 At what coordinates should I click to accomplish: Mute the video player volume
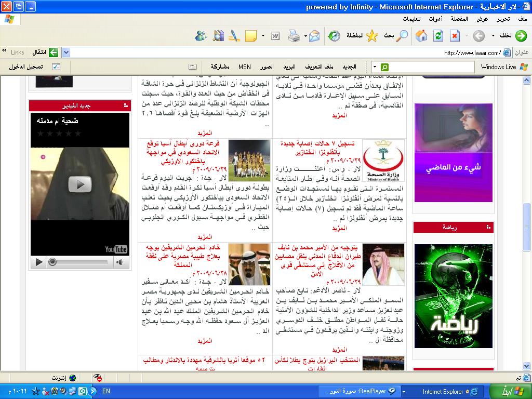pos(120,262)
